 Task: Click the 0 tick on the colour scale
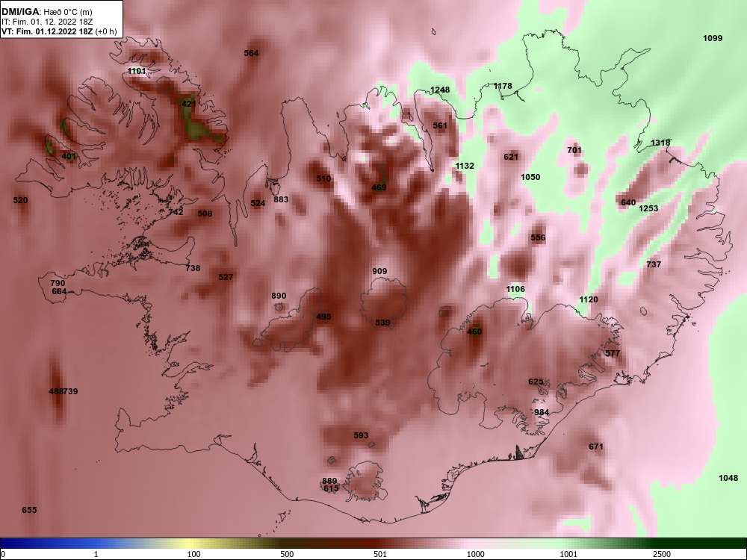[x=3, y=554]
